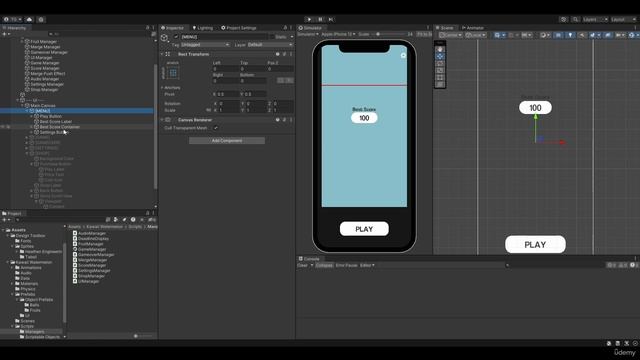
Task: Switch to the Project Settings tab
Action: (239, 28)
